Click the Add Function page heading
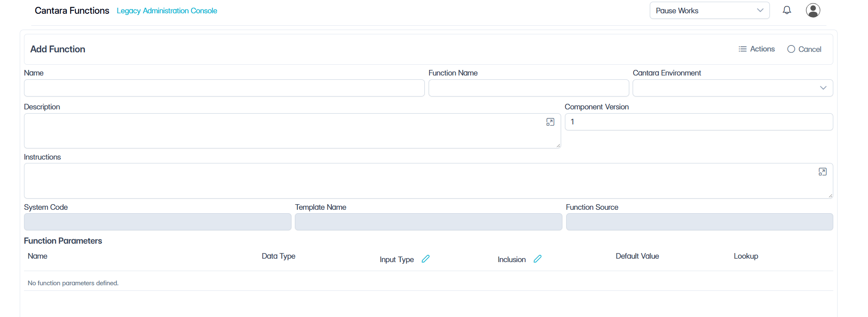The image size is (868, 317). click(58, 49)
